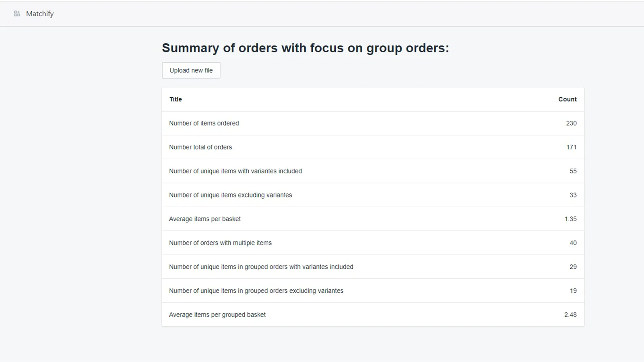Viewport: 644px width, 362px height.
Task: Click the Number total of orders row
Action: tap(373, 147)
